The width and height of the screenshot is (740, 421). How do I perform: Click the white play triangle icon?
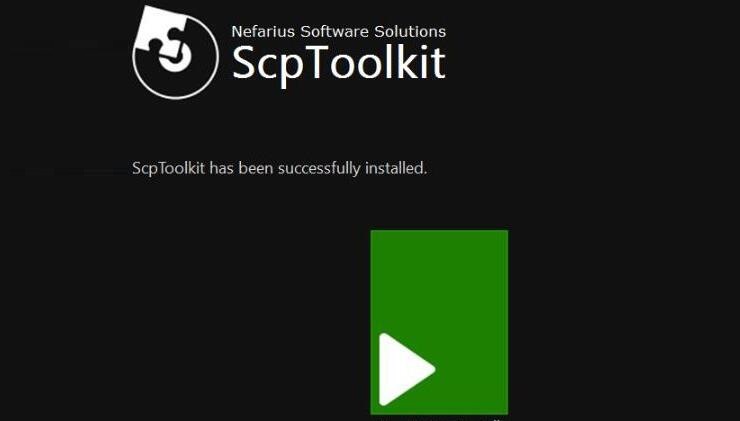coord(406,369)
